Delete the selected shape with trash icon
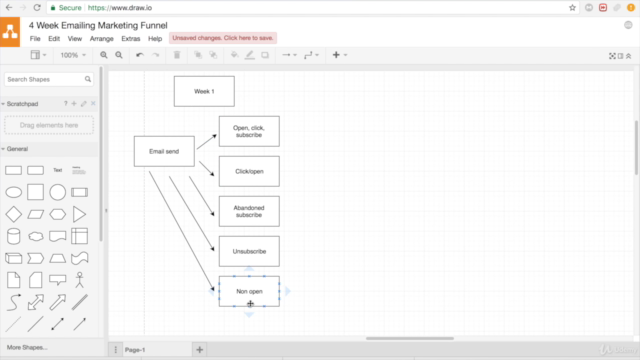The width and height of the screenshot is (640, 360). pyautogui.click(x=177, y=55)
